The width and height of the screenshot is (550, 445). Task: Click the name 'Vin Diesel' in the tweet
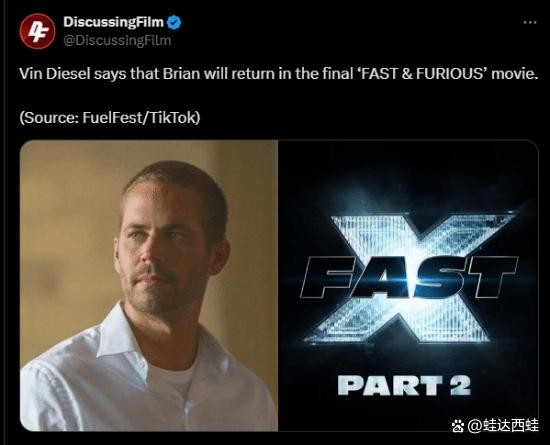[x=55, y=74]
